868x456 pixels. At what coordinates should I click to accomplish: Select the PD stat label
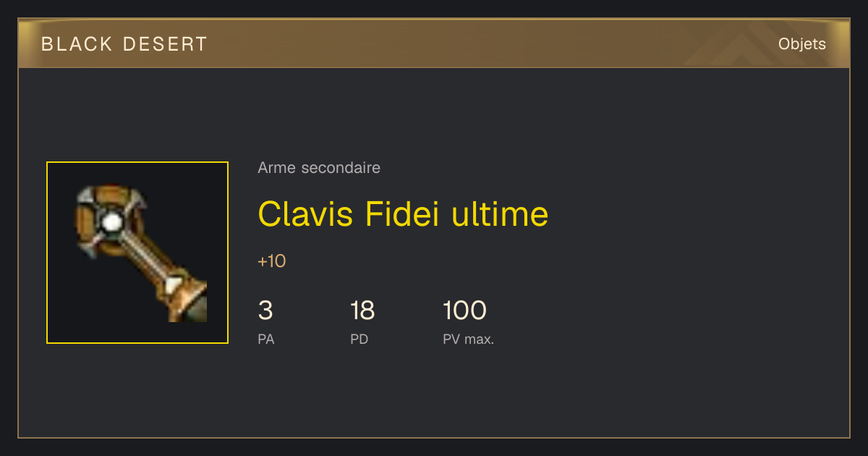tap(359, 339)
